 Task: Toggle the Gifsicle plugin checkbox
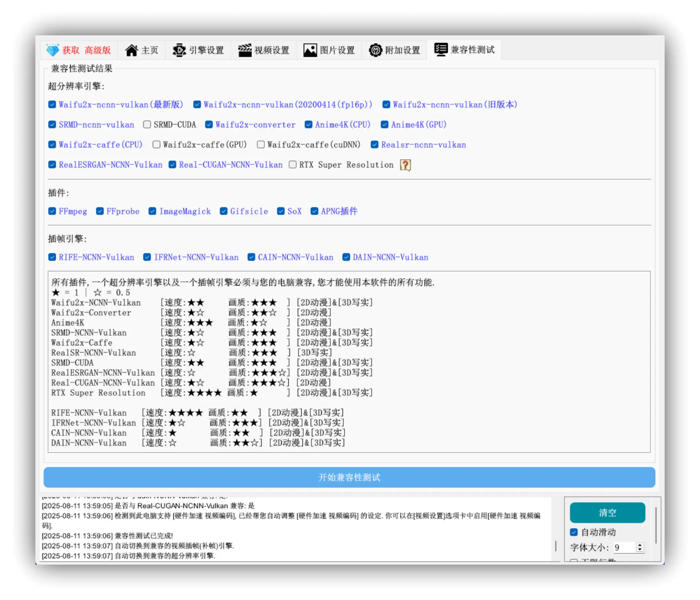[224, 211]
